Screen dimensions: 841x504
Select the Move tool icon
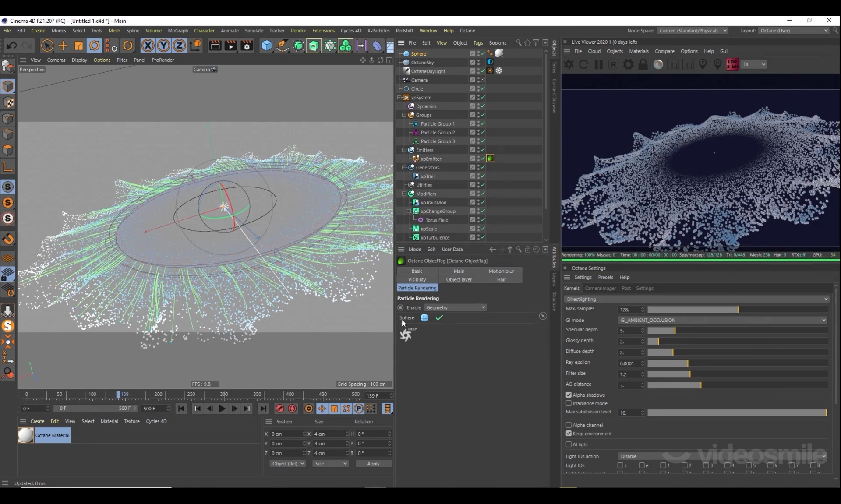point(63,46)
